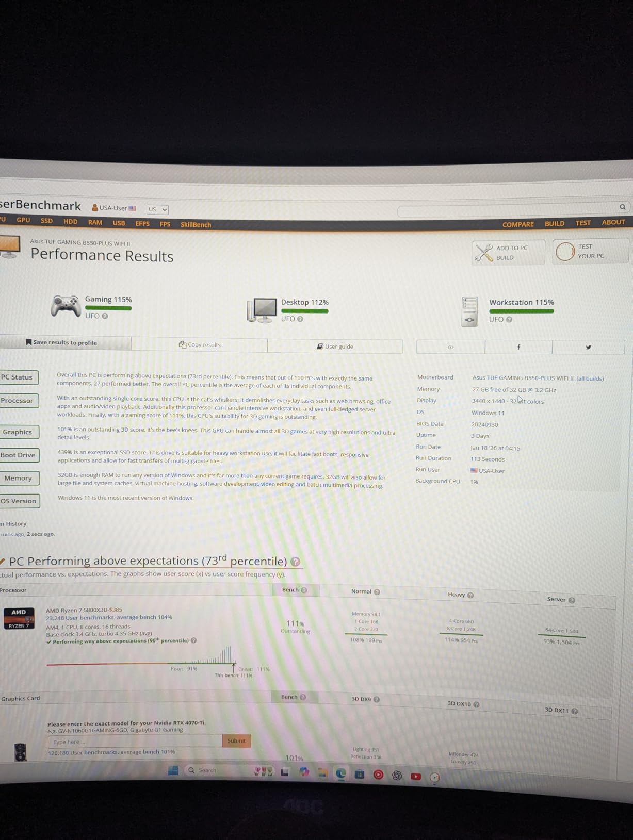Image resolution: width=633 pixels, height=840 pixels.
Task: Go to BUILD in top navigation
Action: (555, 223)
